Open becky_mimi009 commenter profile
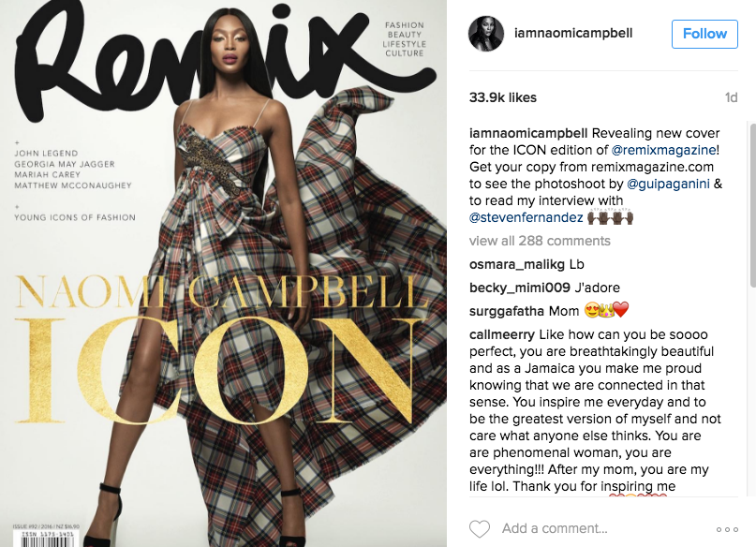Viewport: 756px width, 547px height. pyautogui.click(x=520, y=288)
